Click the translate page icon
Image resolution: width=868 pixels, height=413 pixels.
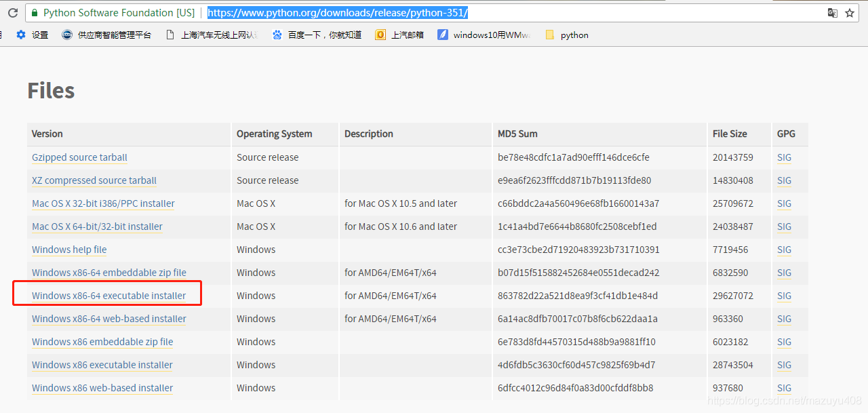coord(832,13)
